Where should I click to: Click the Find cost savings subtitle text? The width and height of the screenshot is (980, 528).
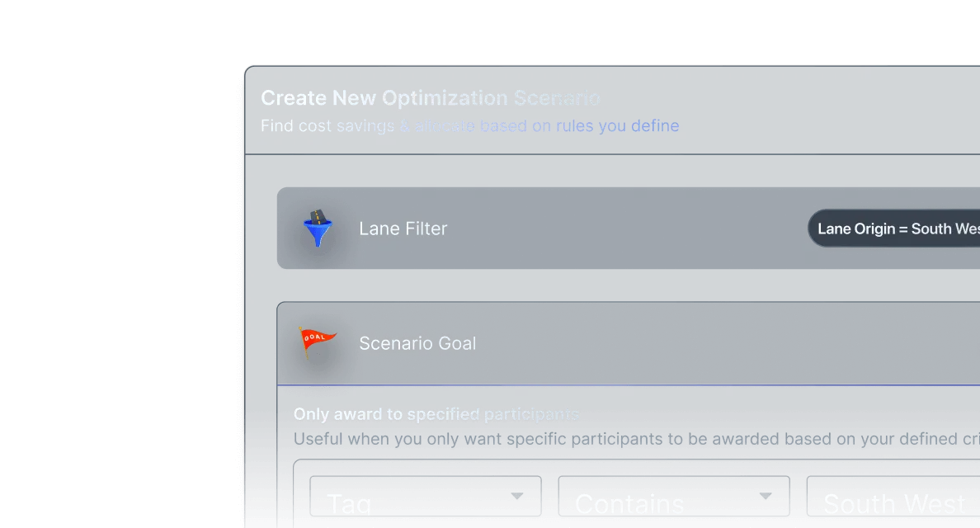tap(470, 125)
